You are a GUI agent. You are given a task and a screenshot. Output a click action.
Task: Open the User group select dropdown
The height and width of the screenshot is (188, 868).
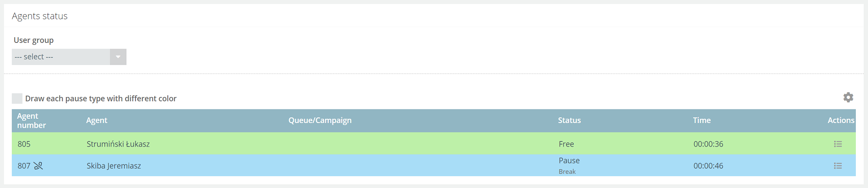[x=69, y=57]
